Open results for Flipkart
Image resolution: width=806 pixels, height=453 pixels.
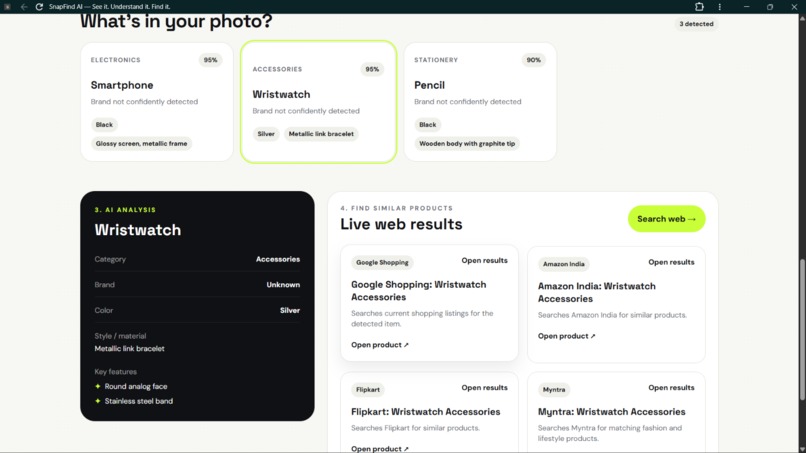[x=484, y=388]
